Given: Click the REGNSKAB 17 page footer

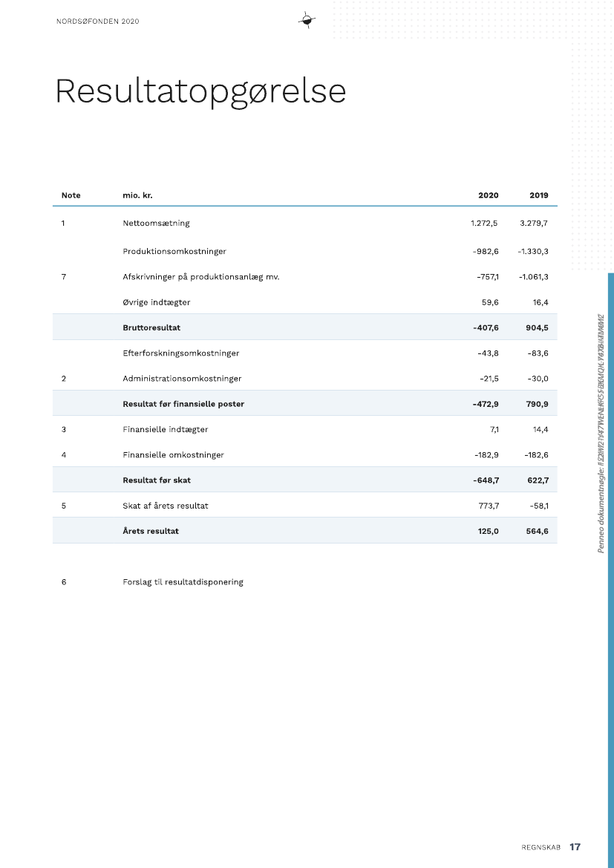Looking at the screenshot, I should 550,847.
